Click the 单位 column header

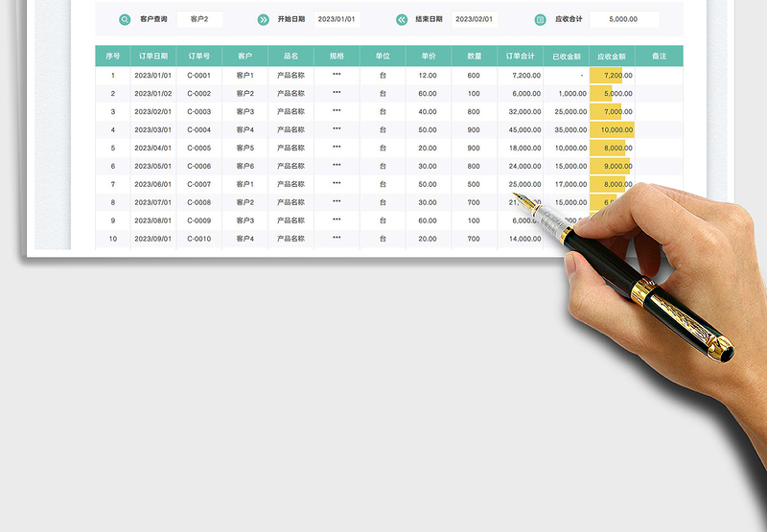tap(383, 57)
